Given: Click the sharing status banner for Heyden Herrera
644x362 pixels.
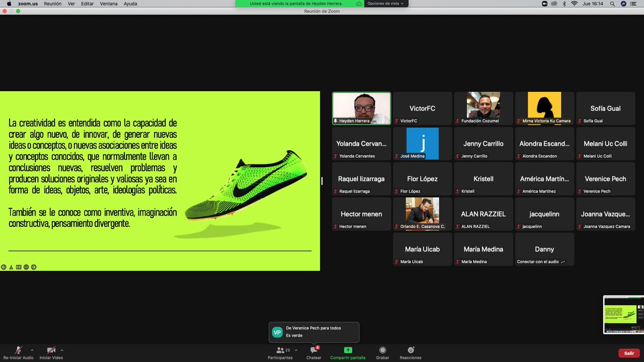Looking at the screenshot, I should point(299,3).
